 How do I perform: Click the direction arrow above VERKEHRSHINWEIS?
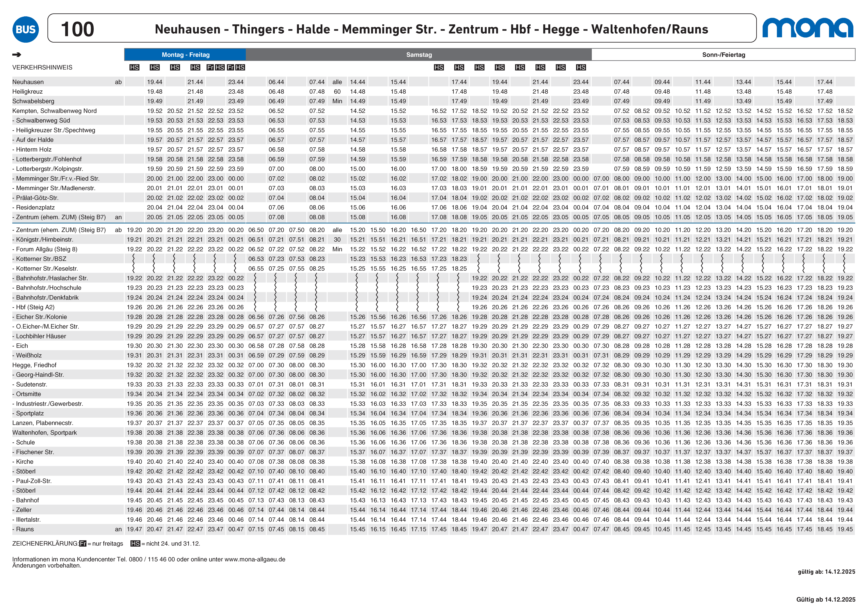tap(17, 55)
